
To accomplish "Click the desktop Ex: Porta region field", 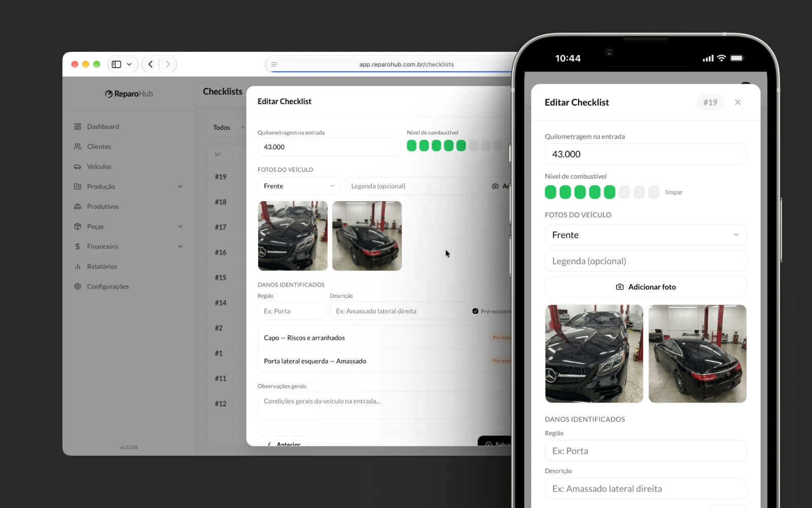I will (292, 311).
